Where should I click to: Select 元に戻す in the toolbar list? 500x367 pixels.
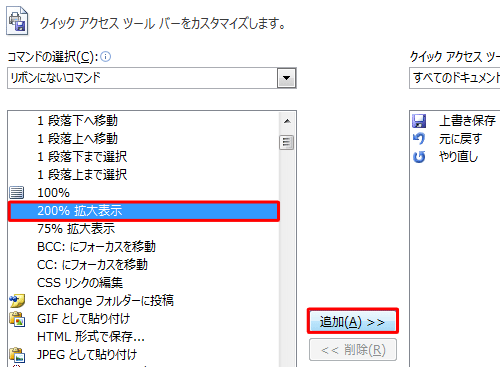click(460, 139)
